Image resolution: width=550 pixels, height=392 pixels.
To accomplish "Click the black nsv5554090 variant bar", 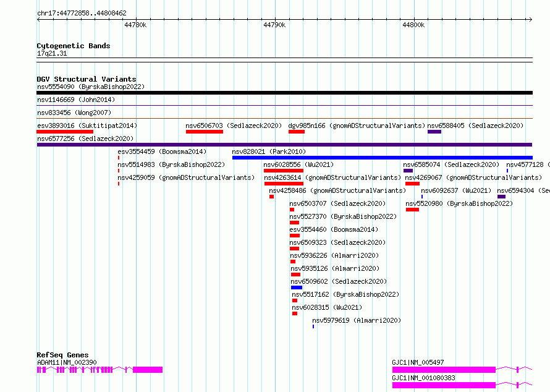I will [284, 93].
